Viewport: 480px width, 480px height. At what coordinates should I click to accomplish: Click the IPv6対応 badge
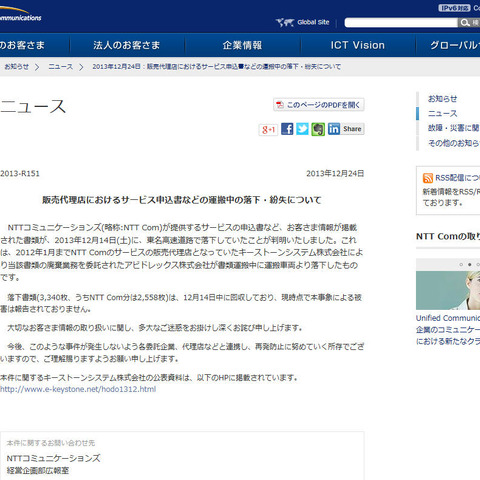pyautogui.click(x=454, y=8)
